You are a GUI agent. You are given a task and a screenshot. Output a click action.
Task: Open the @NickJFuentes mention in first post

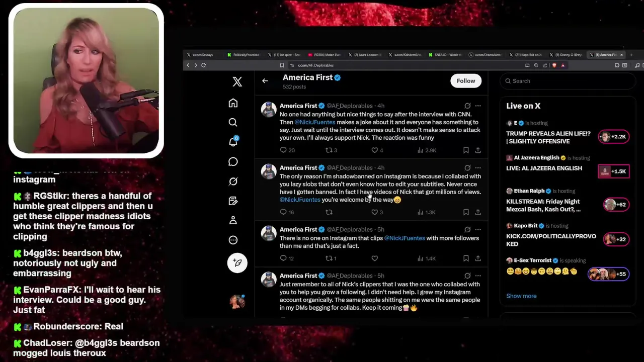pos(314,122)
